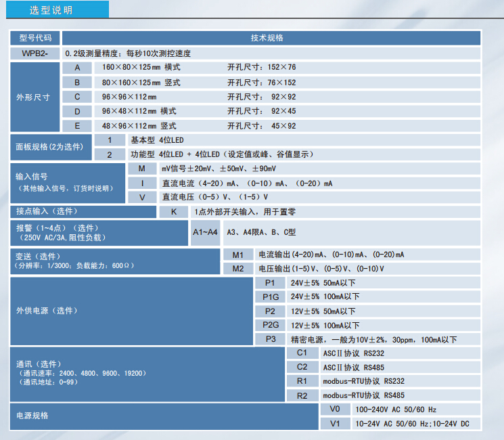Image resolution: width=504 pixels, height=440 pixels.
Task: Select size code C cell
Action: tap(78, 97)
